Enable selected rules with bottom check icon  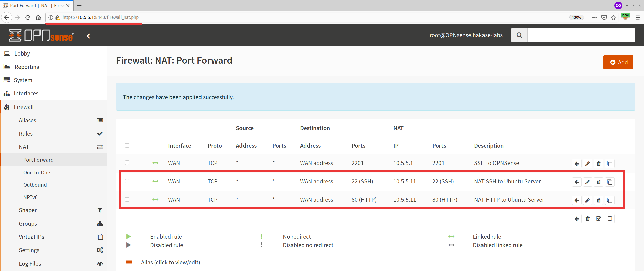[x=598, y=219]
